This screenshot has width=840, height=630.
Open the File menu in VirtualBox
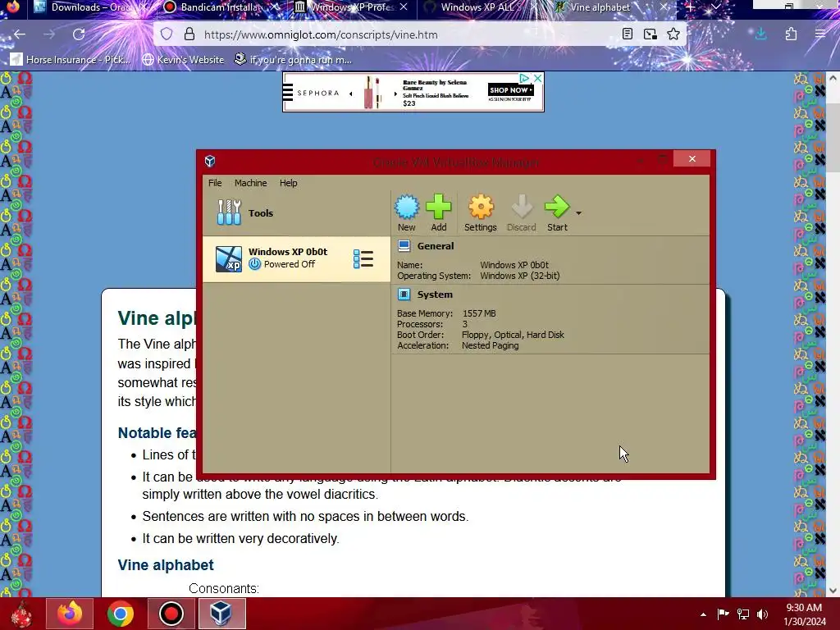(x=215, y=183)
